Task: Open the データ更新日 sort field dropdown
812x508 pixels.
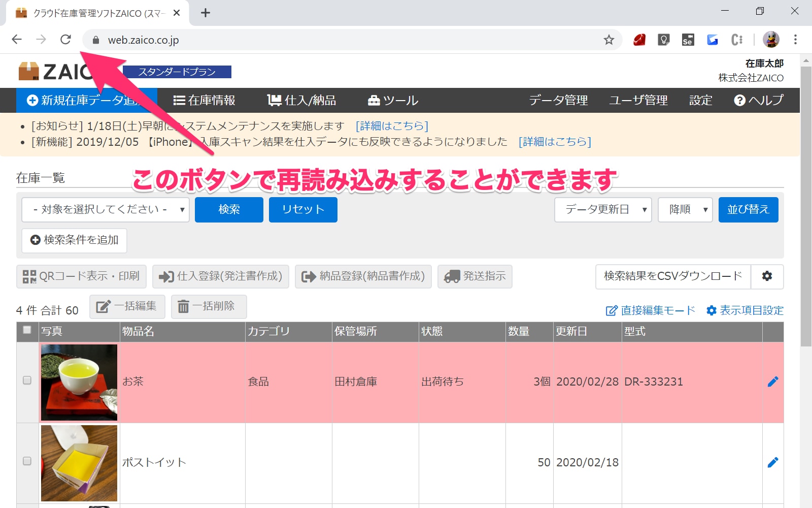Action: [x=603, y=210]
